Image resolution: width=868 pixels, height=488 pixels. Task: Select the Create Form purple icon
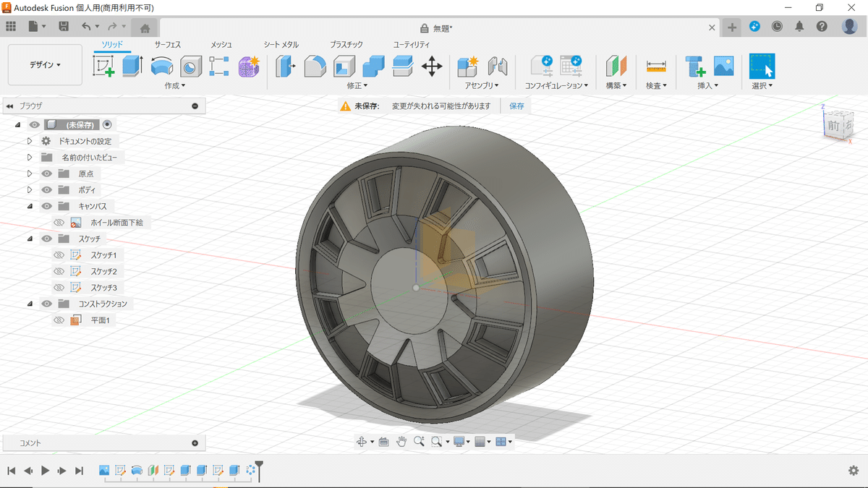pyautogui.click(x=249, y=67)
